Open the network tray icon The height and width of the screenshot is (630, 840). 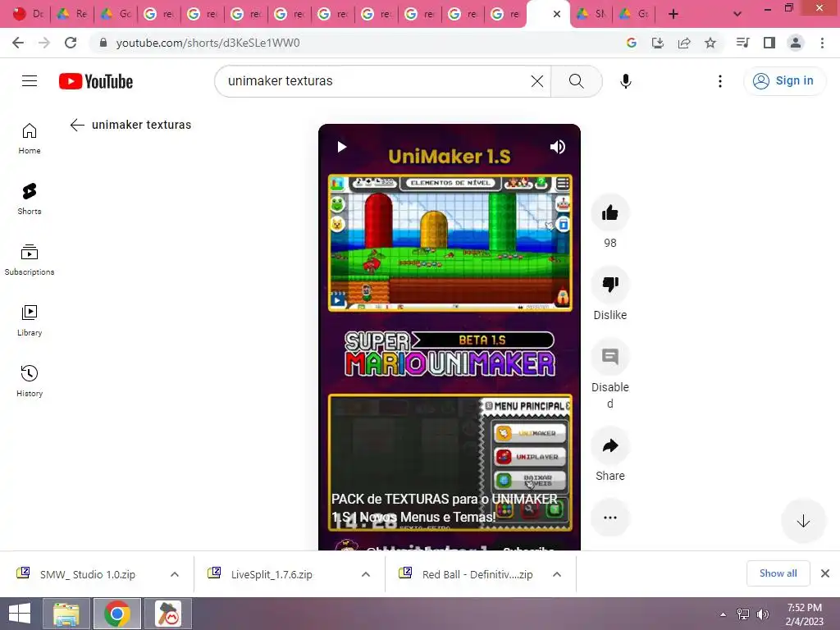[x=743, y=614]
